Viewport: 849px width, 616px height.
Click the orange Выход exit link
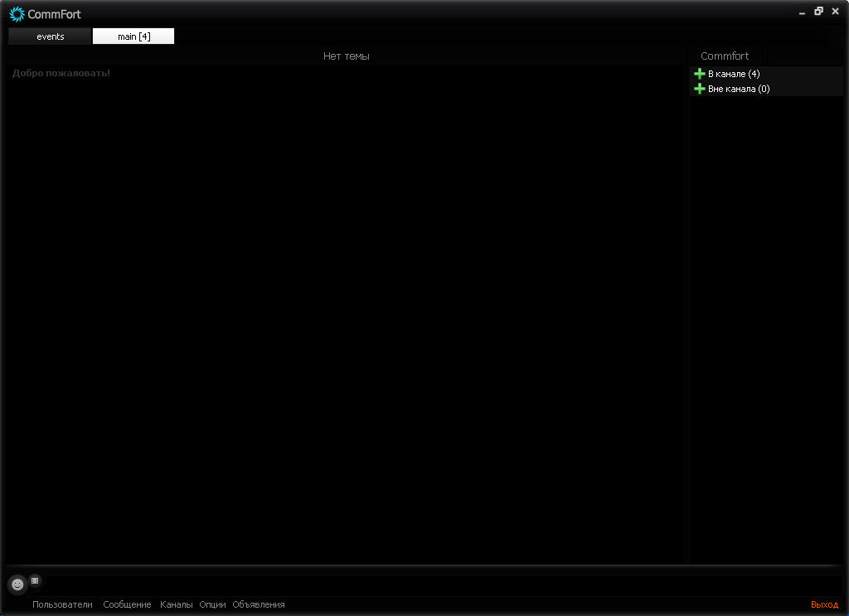[x=824, y=604]
